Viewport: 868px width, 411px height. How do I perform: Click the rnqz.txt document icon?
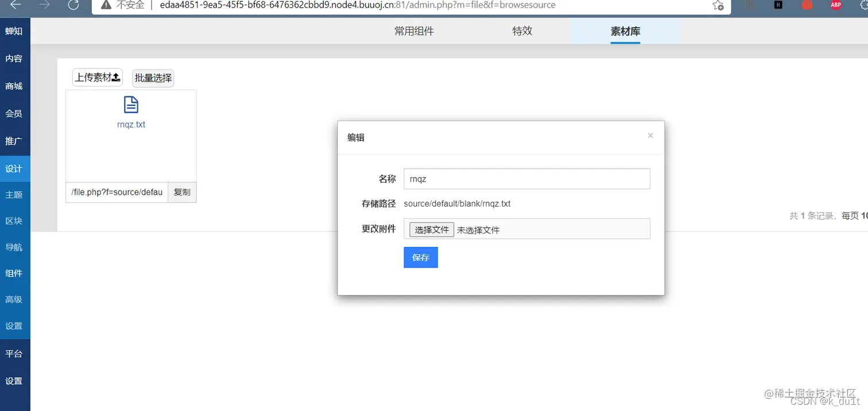coord(131,106)
